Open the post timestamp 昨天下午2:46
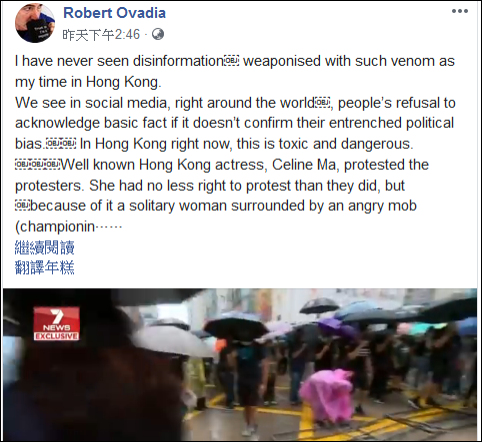Viewport: 482px width, 442px height. (x=101, y=34)
